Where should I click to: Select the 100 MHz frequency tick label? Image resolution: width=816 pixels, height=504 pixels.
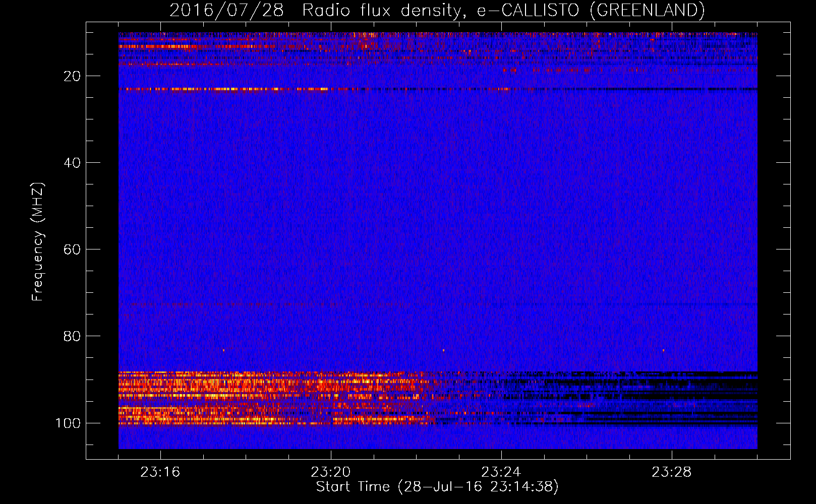click(x=68, y=423)
